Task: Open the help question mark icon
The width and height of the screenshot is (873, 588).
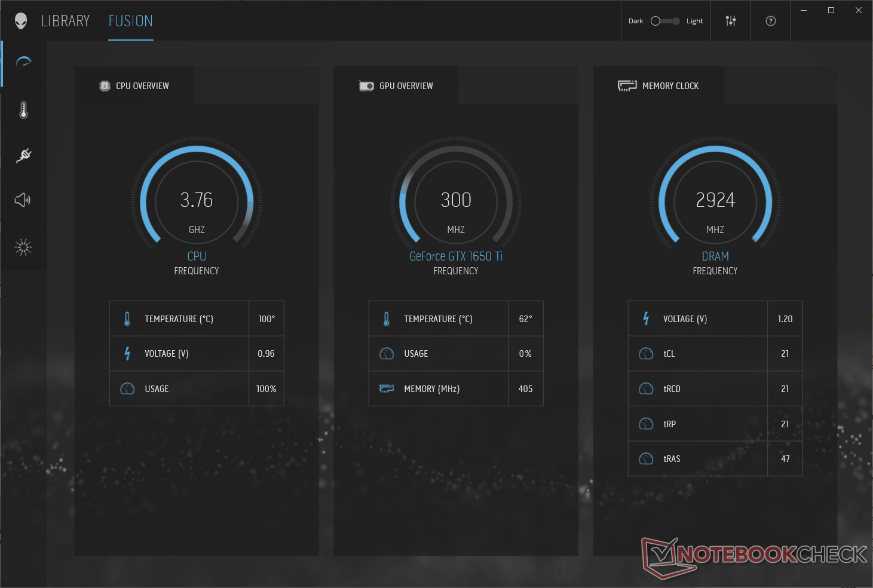Action: pyautogui.click(x=771, y=21)
